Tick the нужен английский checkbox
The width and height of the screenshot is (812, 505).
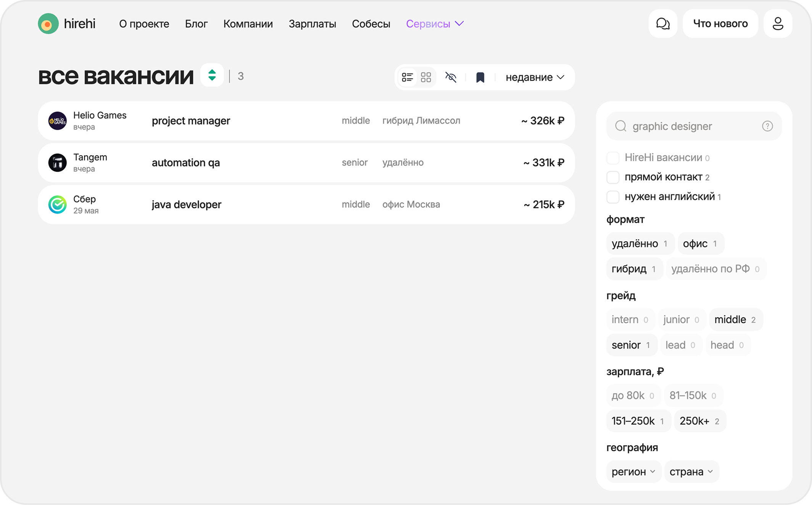tap(613, 197)
